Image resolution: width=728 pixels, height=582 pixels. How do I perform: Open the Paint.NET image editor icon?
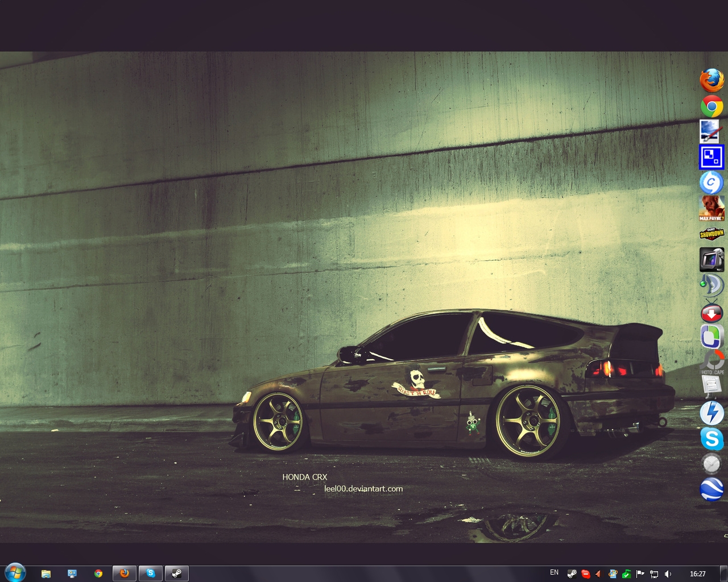(x=711, y=131)
